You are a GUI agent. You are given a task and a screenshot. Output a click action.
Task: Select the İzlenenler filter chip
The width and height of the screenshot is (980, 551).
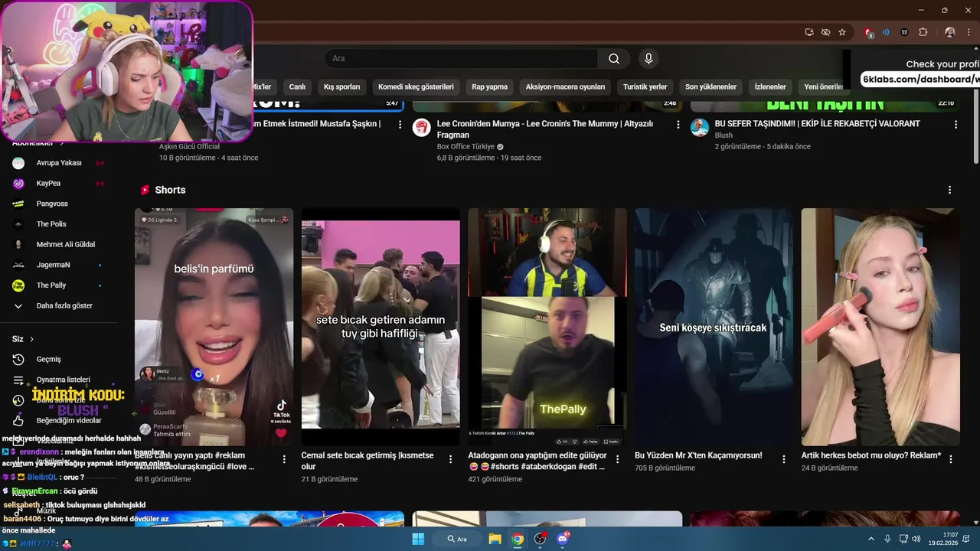click(770, 86)
